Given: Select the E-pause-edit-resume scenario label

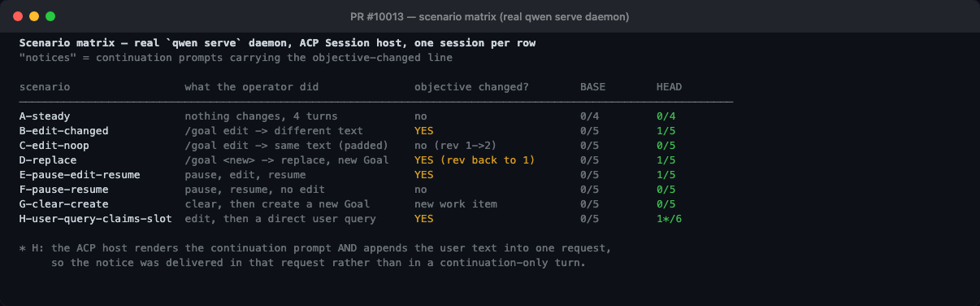Looking at the screenshot, I should tap(80, 175).
